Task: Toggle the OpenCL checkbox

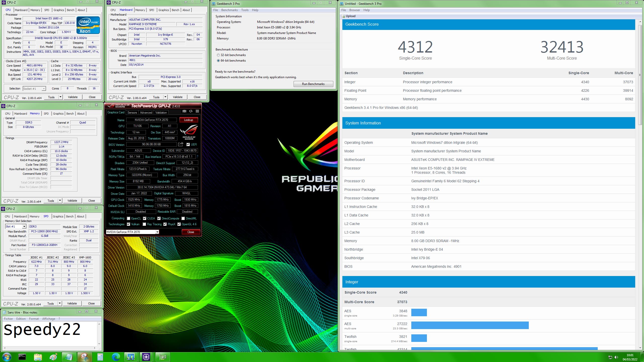Action: click(x=128, y=218)
